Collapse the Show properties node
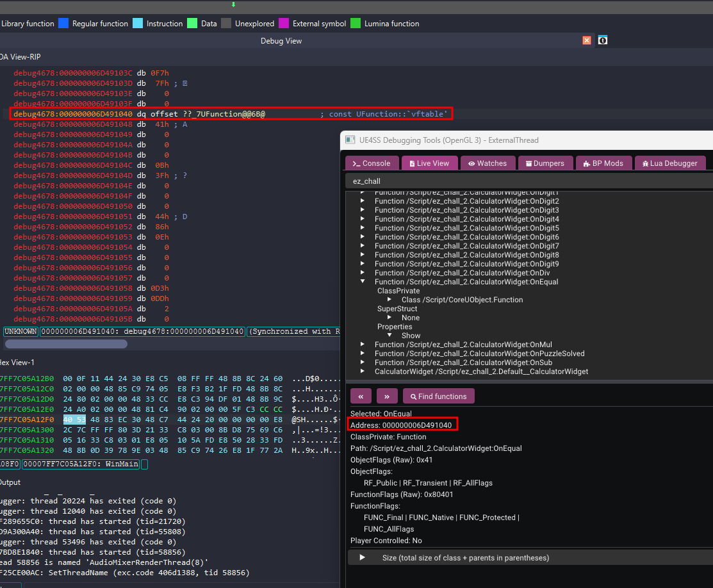 pos(389,336)
